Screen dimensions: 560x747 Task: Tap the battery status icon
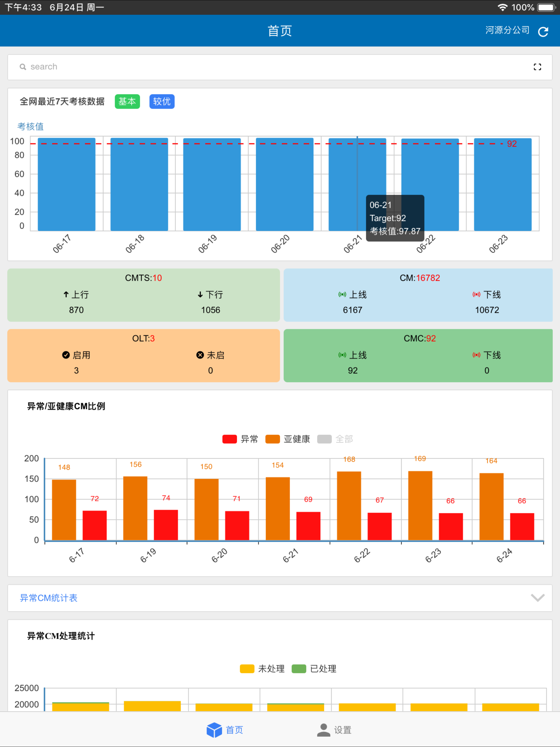pos(547,7)
